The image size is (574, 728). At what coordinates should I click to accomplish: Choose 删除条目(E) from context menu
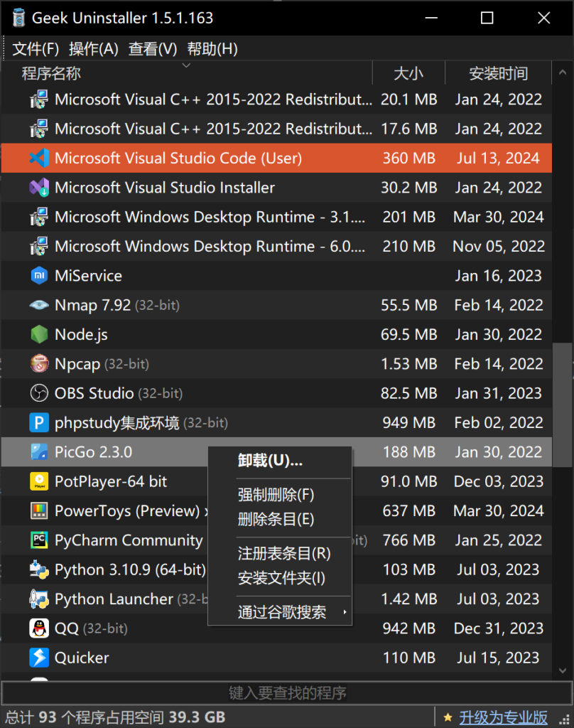click(279, 519)
